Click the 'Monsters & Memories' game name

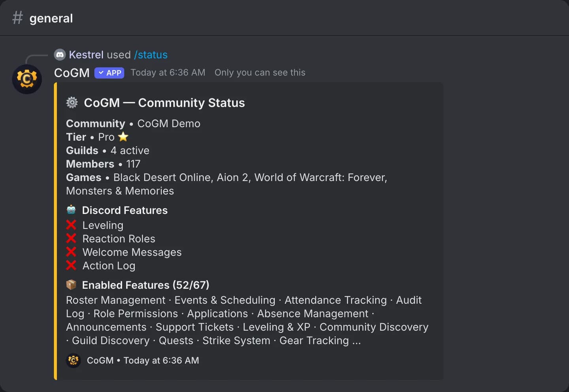point(120,191)
